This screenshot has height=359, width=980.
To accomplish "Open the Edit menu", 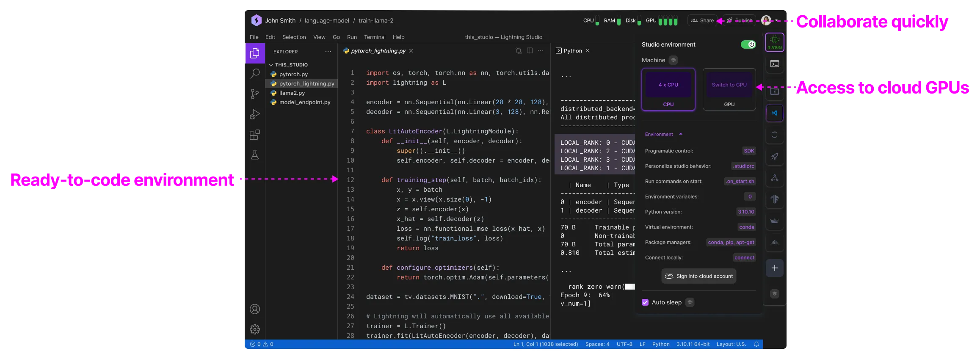I will tap(270, 37).
